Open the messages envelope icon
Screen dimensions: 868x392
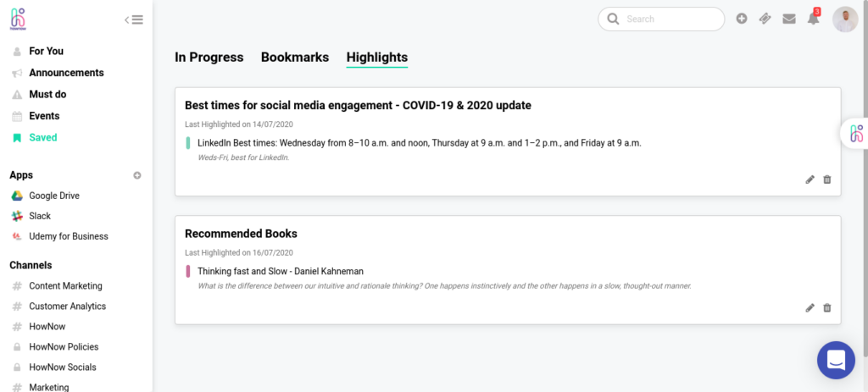(789, 19)
